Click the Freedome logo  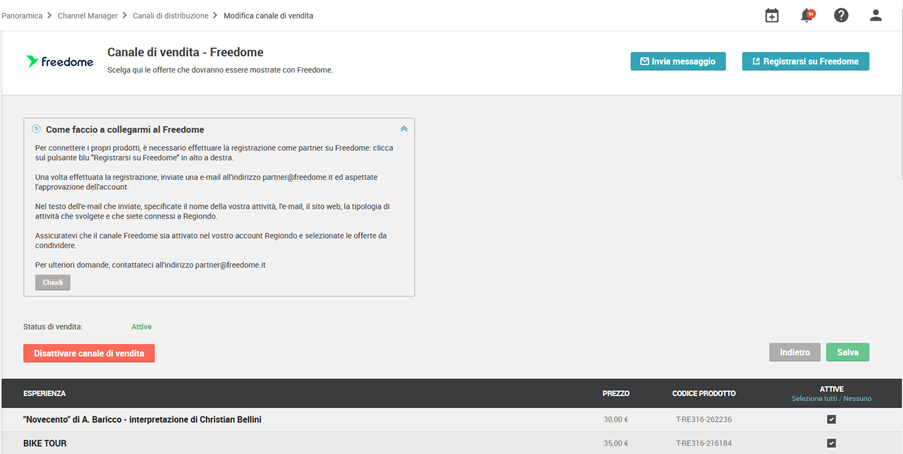(x=59, y=62)
